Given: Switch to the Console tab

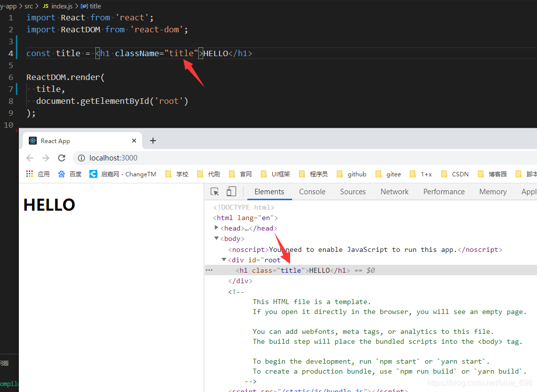Looking at the screenshot, I should click(312, 192).
